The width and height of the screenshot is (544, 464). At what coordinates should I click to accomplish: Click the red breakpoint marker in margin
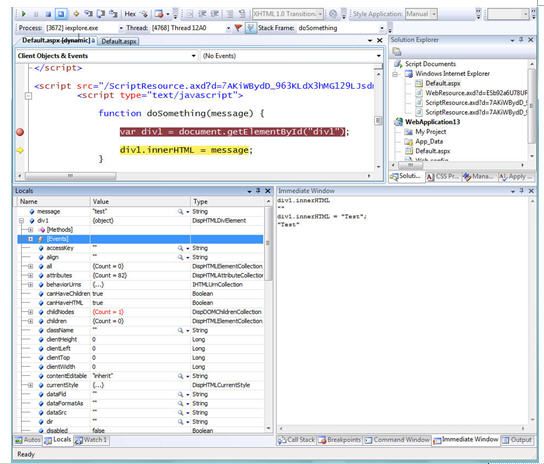click(20, 132)
